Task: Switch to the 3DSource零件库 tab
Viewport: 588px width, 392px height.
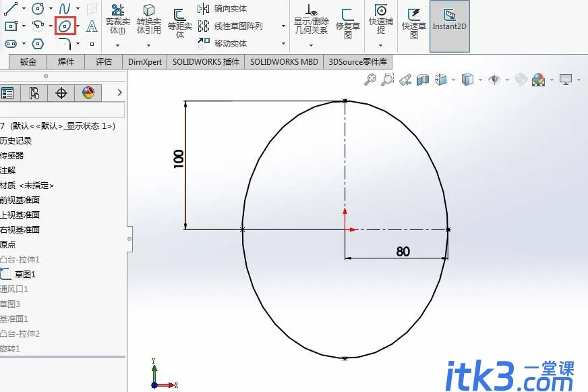Action: (x=358, y=62)
